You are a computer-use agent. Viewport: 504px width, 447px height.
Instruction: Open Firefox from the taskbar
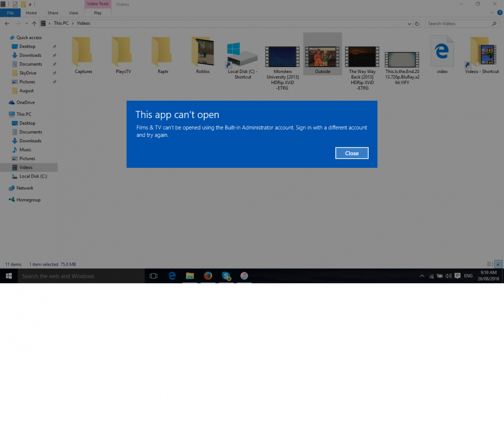(208, 276)
